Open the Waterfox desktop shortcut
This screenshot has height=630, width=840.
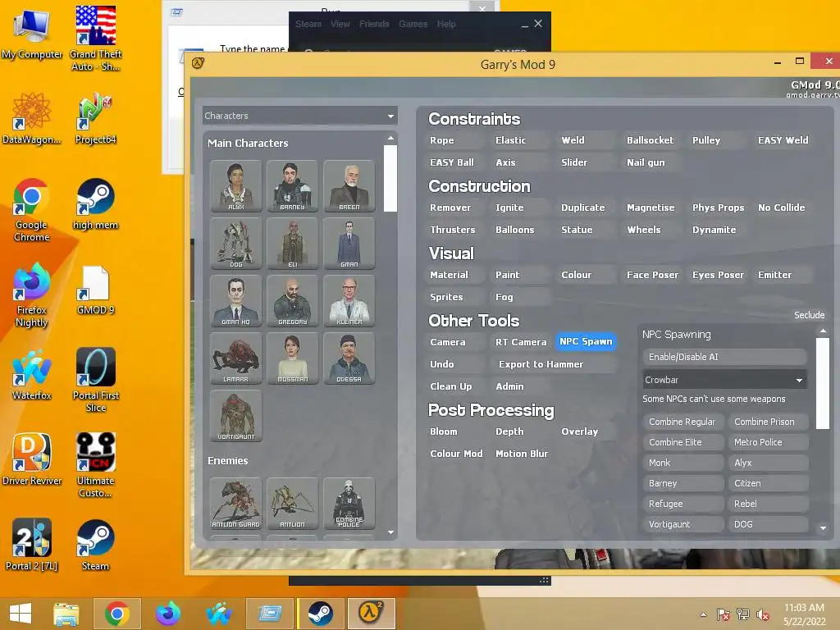tap(32, 375)
